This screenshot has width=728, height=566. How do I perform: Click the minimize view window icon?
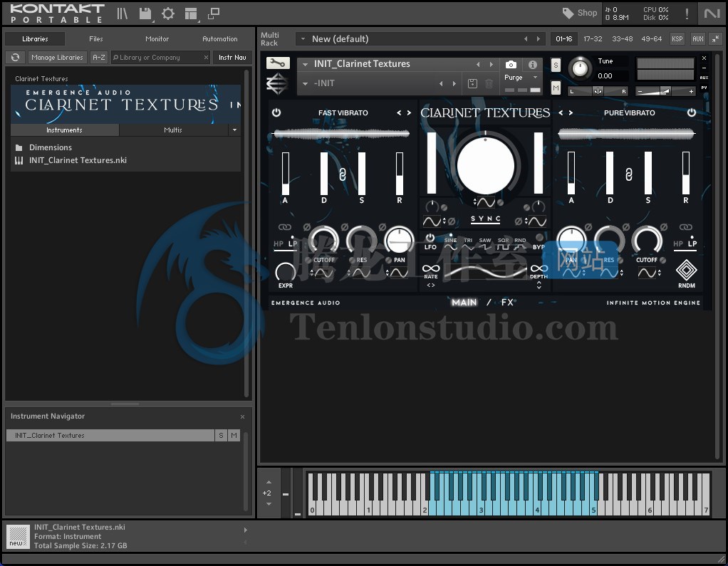(x=214, y=14)
